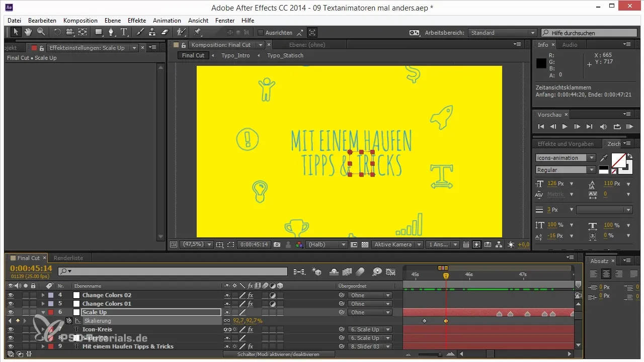
Task: Hide the Change Colors 02 layer
Action: click(11, 295)
